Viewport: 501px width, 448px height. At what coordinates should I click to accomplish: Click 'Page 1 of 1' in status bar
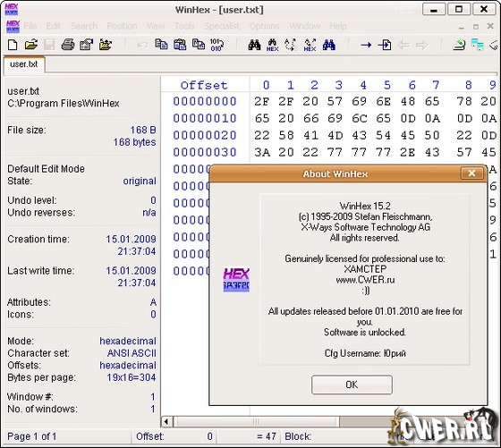[x=32, y=436]
